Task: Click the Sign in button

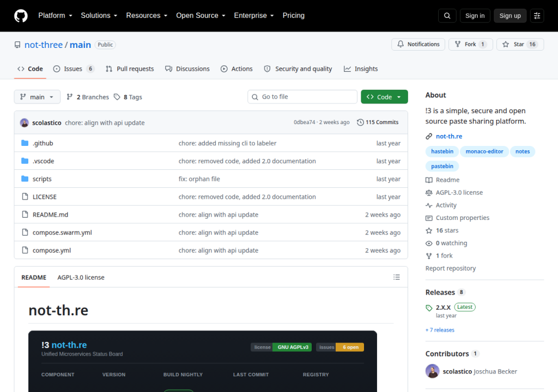Action: (475, 16)
